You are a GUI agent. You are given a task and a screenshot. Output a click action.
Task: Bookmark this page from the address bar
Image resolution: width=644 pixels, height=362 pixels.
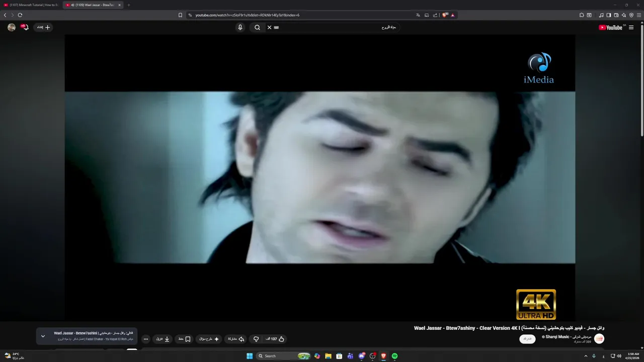(x=180, y=15)
